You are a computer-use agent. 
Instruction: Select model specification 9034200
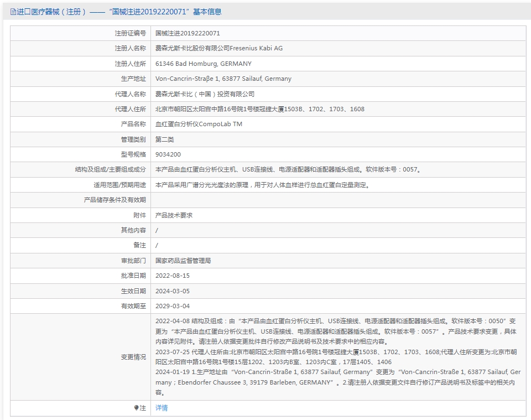point(168,154)
